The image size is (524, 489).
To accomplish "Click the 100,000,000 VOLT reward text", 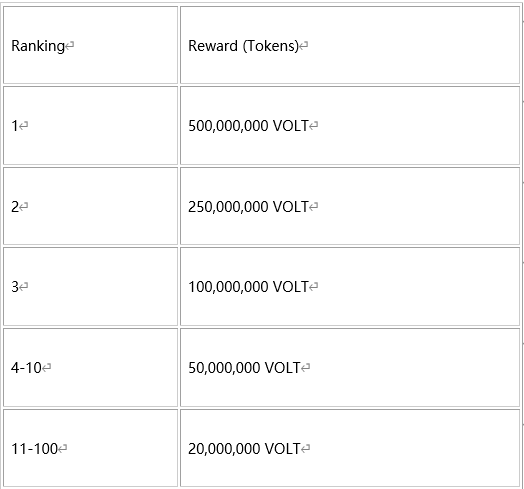I will pos(248,286).
